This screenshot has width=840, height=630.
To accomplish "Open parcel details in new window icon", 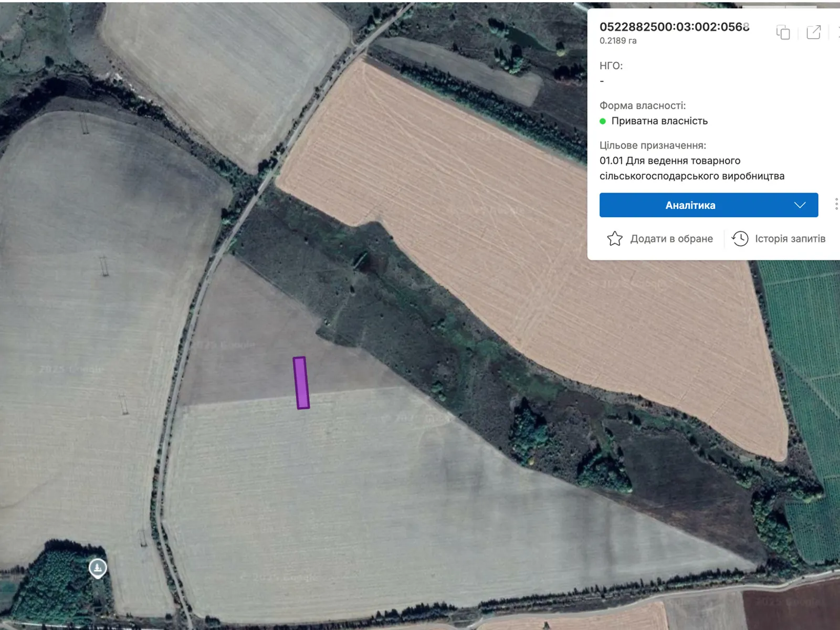I will pyautogui.click(x=813, y=33).
